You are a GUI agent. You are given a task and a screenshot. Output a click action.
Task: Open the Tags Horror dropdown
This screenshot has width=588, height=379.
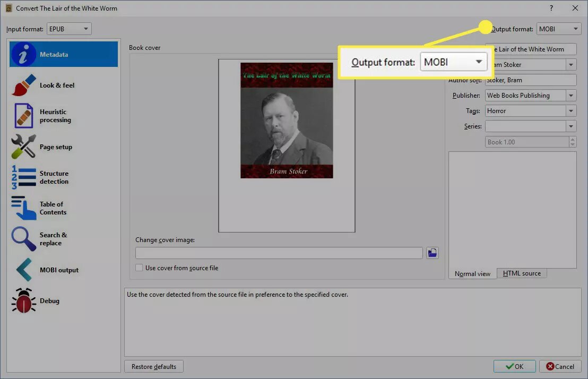571,111
